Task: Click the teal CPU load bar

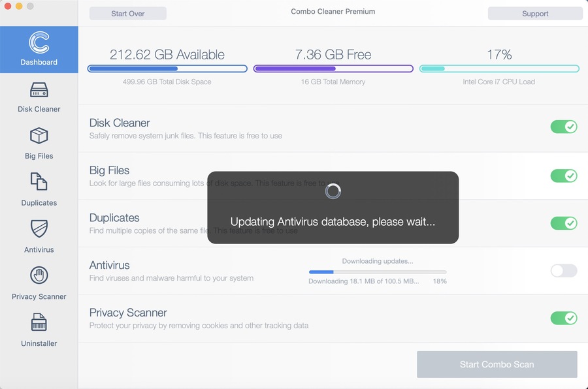Action: pos(499,69)
